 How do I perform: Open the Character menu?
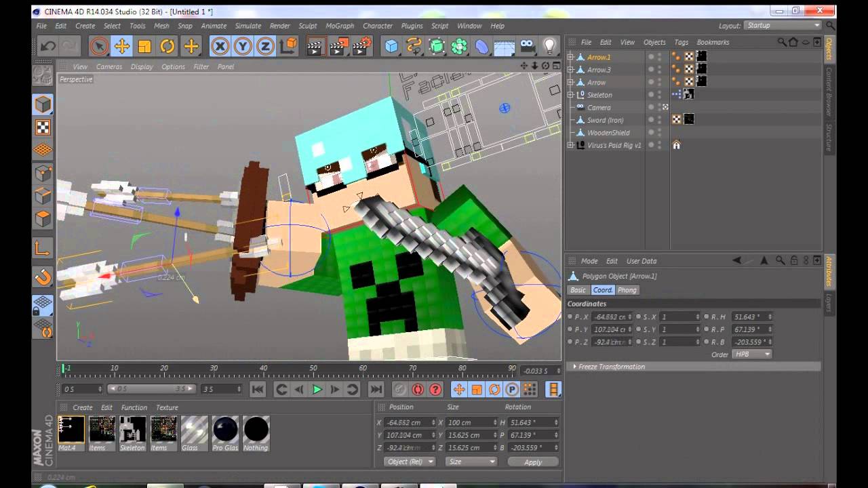[378, 26]
